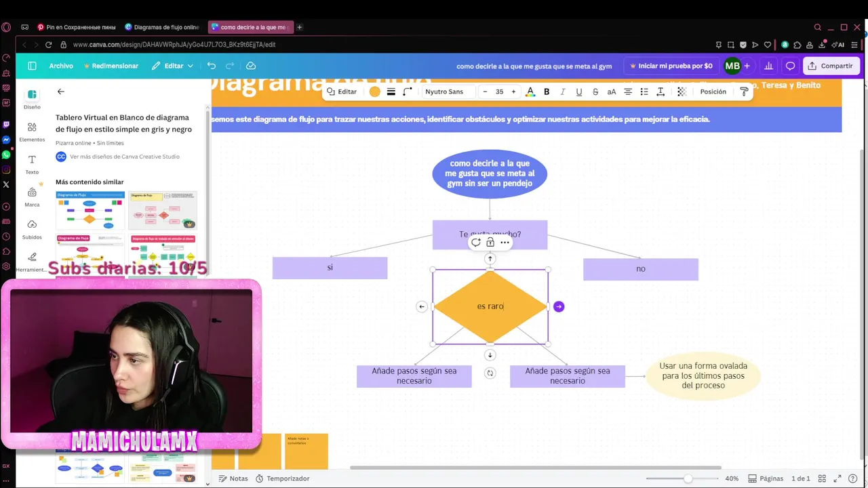Open border style options in toolbar
Image resolution: width=868 pixels, height=488 pixels.
point(391,91)
